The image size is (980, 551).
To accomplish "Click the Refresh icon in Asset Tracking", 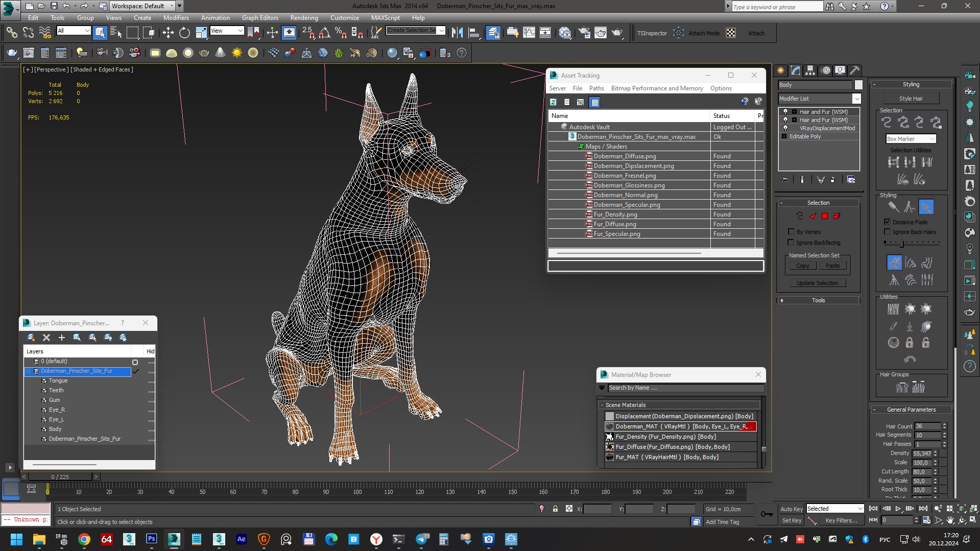I will [553, 102].
